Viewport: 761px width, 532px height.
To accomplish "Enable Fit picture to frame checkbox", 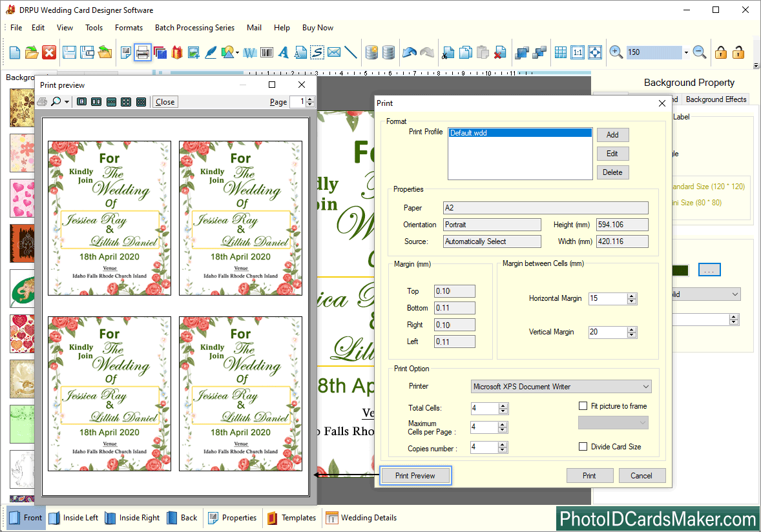I will pyautogui.click(x=583, y=406).
